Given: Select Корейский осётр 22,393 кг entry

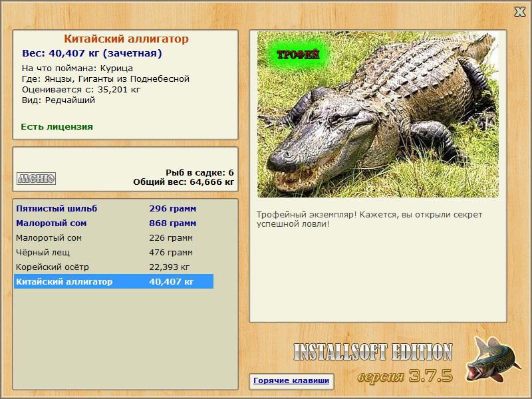Looking at the screenshot, I should pyautogui.click(x=114, y=267).
